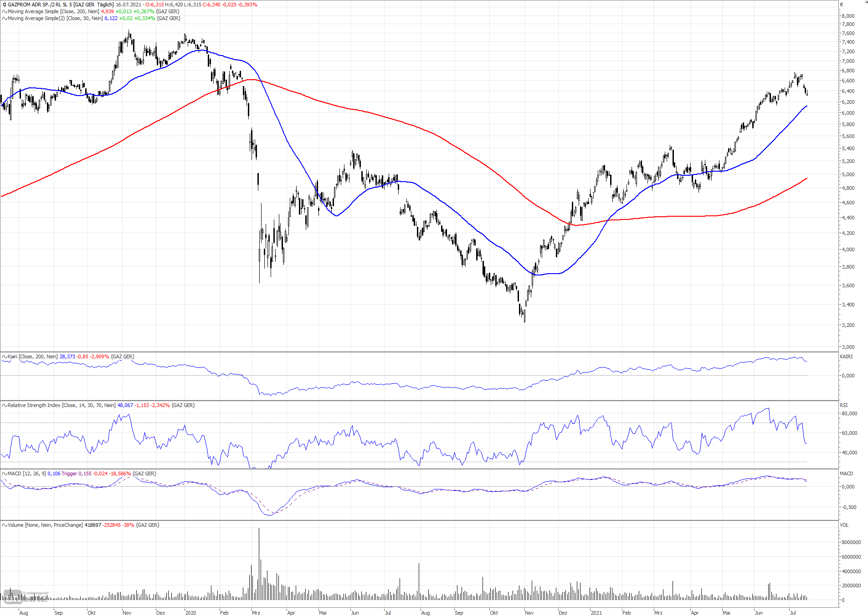868x616 pixels.
Task: Click the line icon before the Kairi label
Action: (x=4, y=356)
